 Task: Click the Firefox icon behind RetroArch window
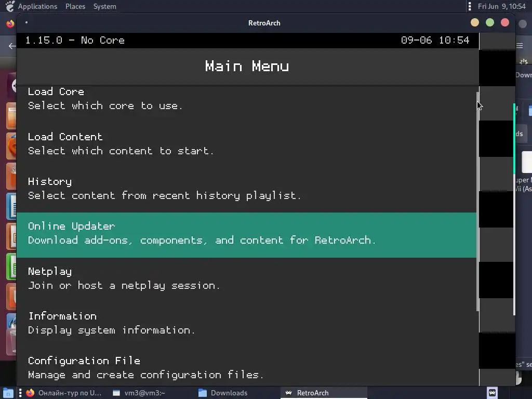pyautogui.click(x=10, y=23)
